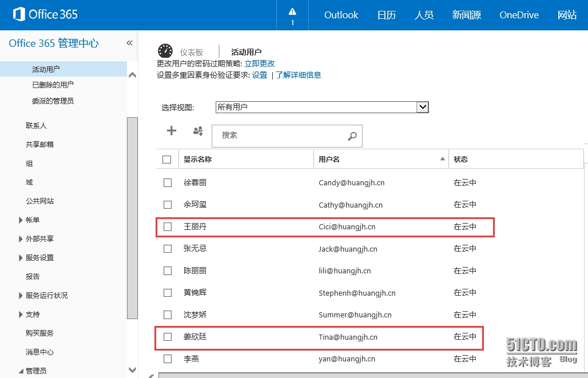This screenshot has width=588, height=378.
Task: Click the add user plus icon
Action: 171,131
